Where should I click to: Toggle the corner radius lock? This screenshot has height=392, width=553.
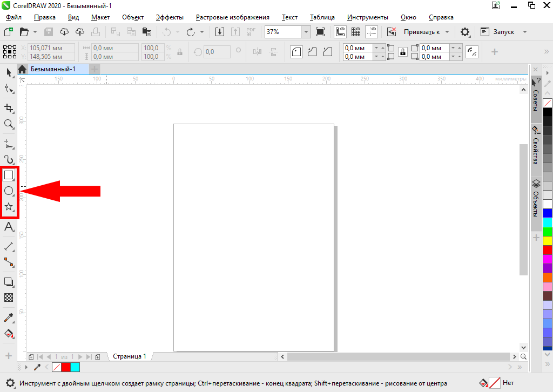tap(402, 52)
